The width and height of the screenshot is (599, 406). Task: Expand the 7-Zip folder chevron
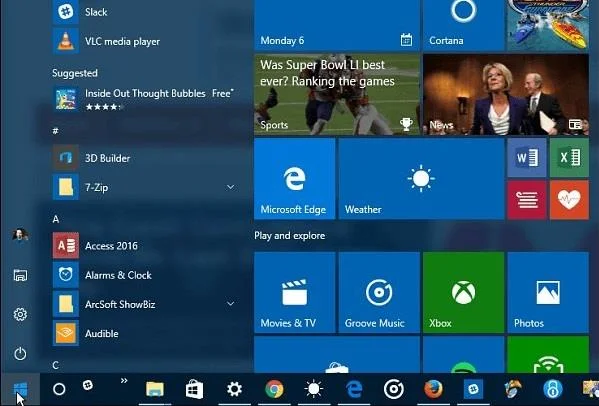[230, 187]
